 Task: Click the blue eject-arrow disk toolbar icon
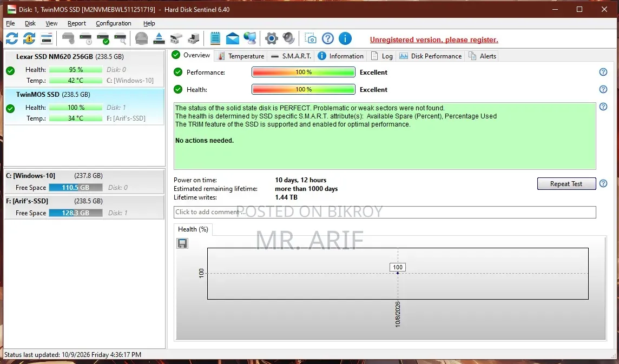pyautogui.click(x=159, y=39)
